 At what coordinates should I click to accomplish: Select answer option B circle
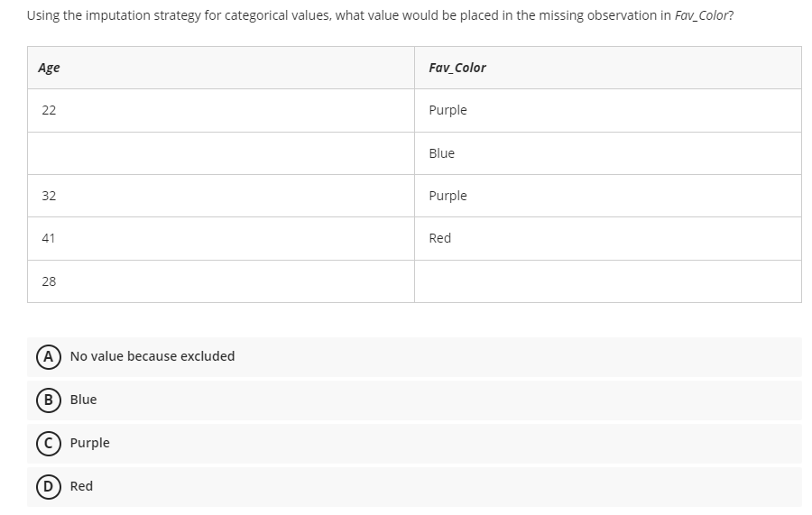[48, 400]
